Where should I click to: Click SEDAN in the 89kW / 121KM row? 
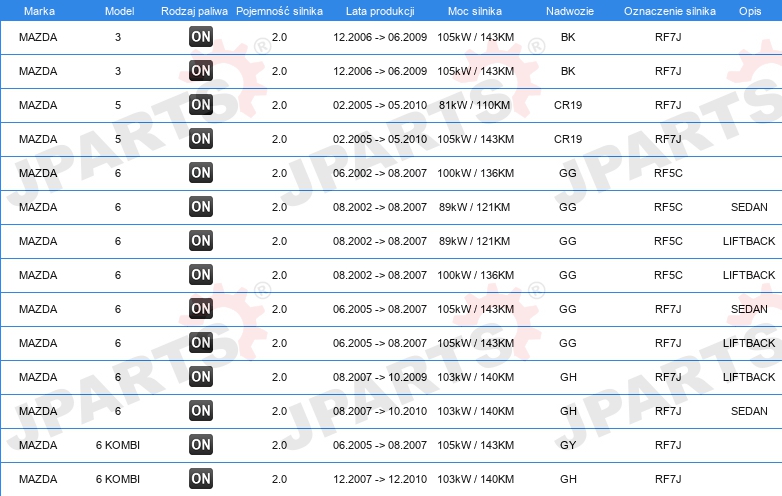click(749, 207)
